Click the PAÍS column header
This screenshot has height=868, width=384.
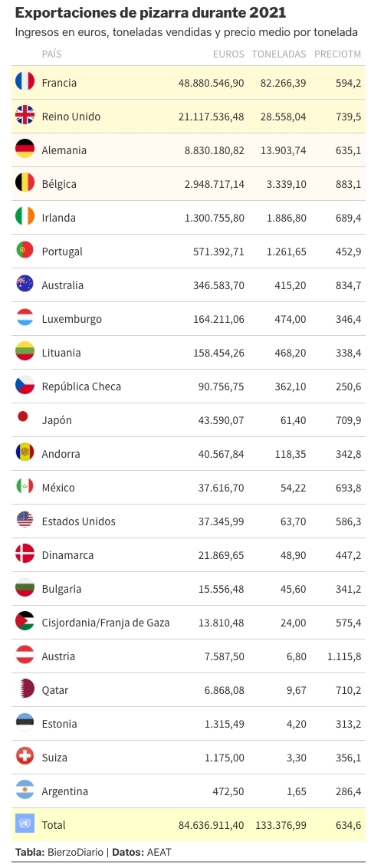coord(51,54)
